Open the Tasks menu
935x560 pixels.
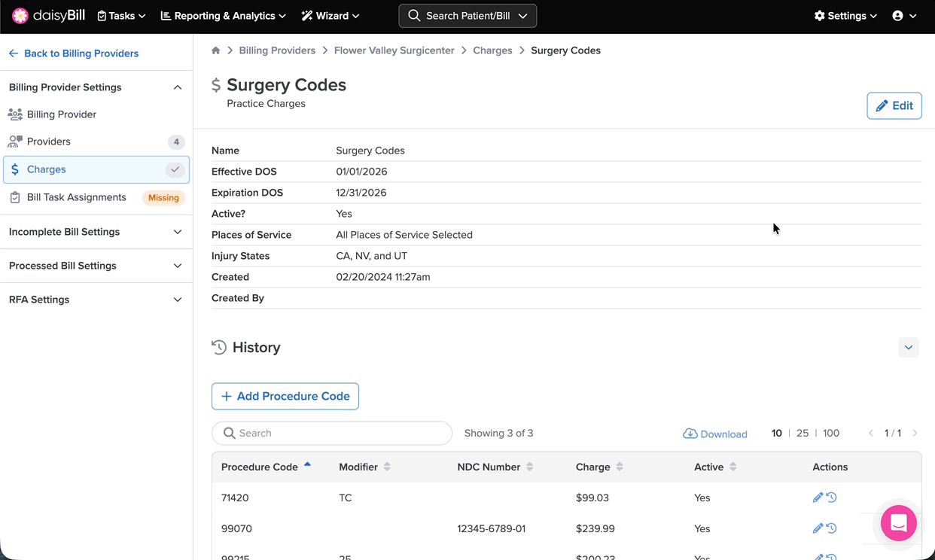click(121, 16)
